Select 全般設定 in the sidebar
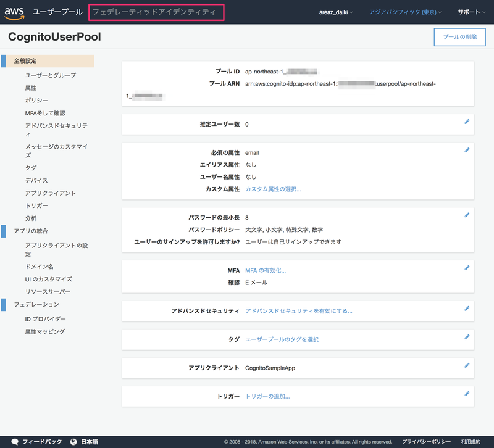 click(x=48, y=60)
